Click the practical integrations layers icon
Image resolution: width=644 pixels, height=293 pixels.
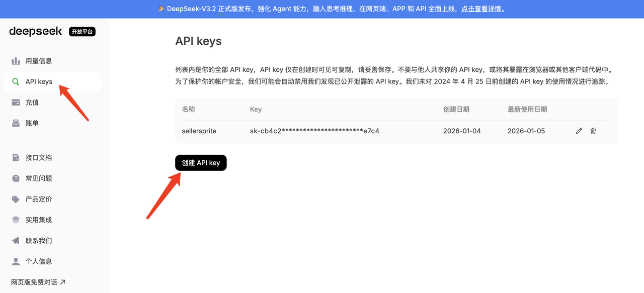tap(16, 220)
